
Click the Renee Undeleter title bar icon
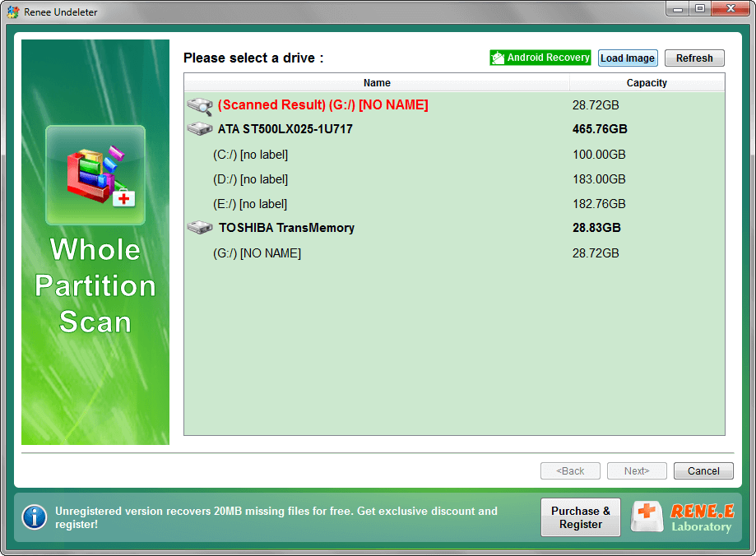click(x=13, y=12)
